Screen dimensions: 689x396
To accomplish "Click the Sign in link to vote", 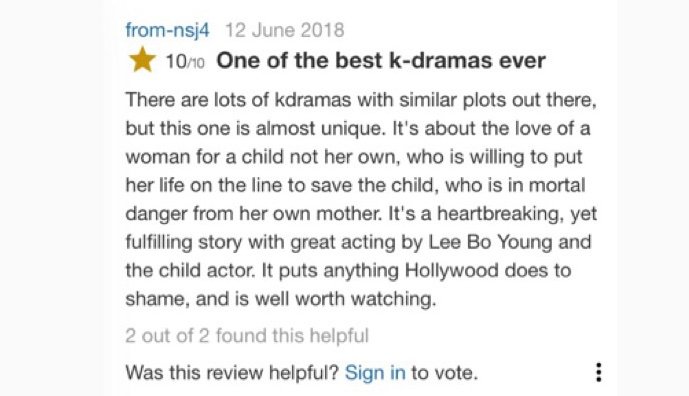I will click(375, 373).
